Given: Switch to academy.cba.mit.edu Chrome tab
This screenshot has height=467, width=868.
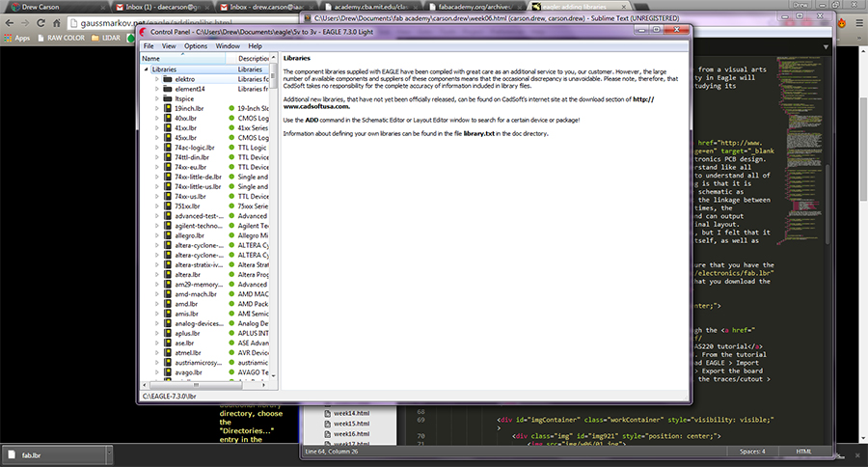Looking at the screenshot, I should click(371, 7).
